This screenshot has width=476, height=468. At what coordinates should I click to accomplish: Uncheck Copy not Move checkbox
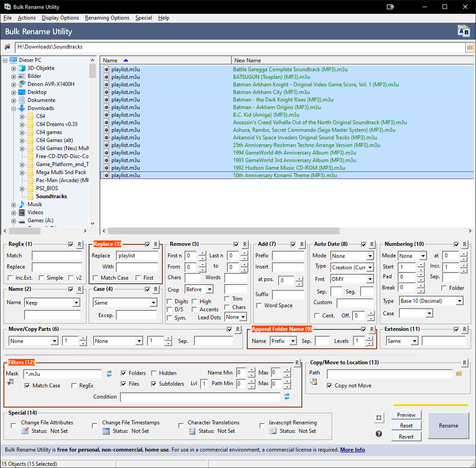point(329,386)
